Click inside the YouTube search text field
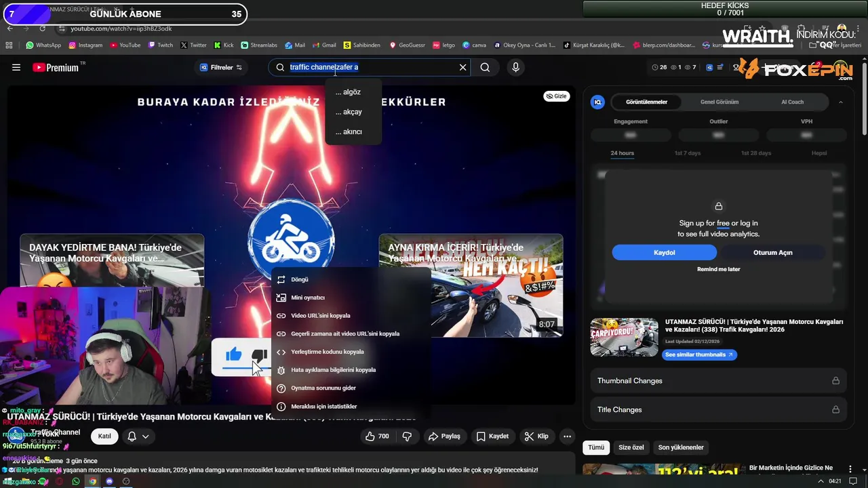The height and width of the screenshot is (488, 868). click(370, 67)
